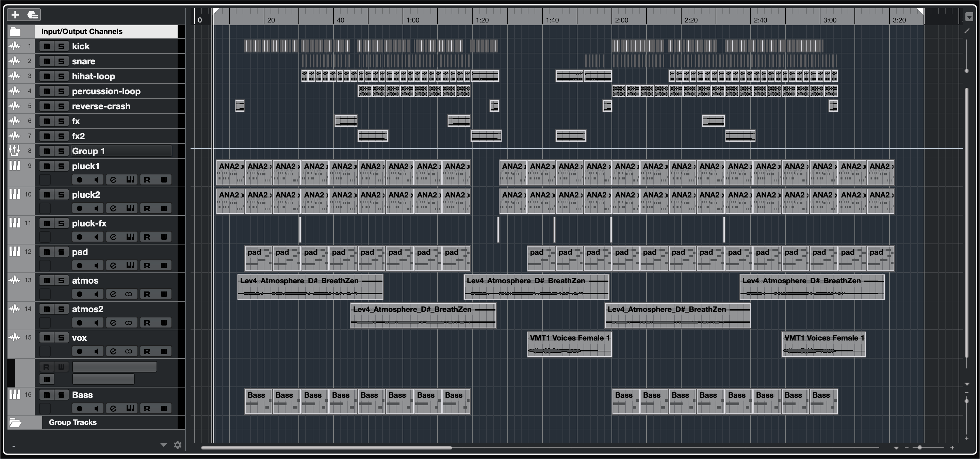Click the automation lane bars icon below vox

pyautogui.click(x=47, y=379)
